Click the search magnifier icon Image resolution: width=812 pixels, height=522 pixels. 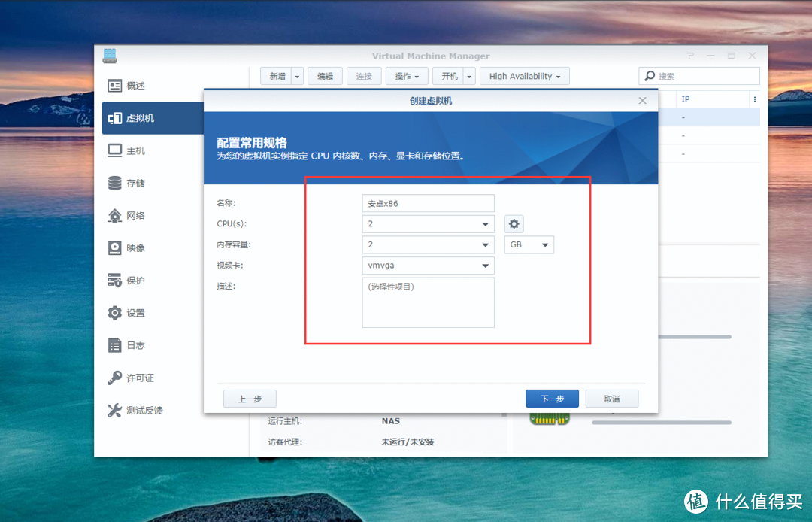pos(650,76)
